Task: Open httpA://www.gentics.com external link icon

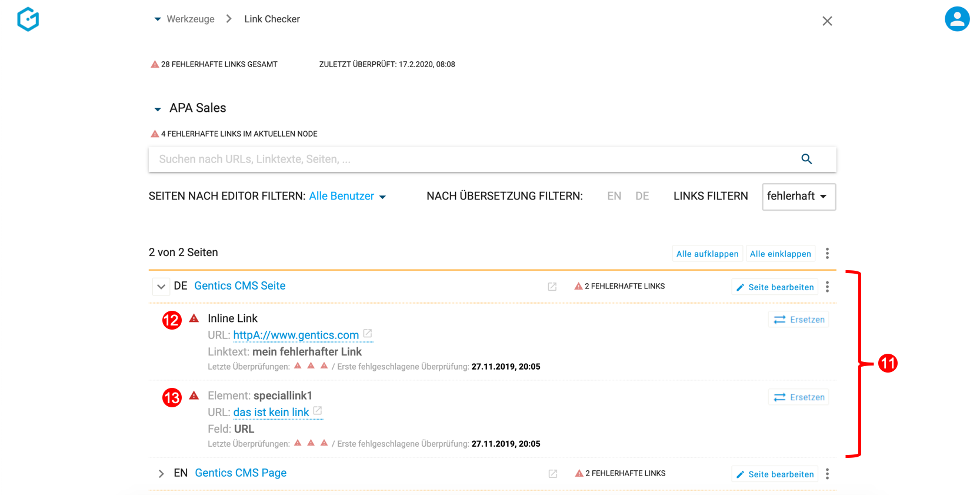Action: (368, 333)
